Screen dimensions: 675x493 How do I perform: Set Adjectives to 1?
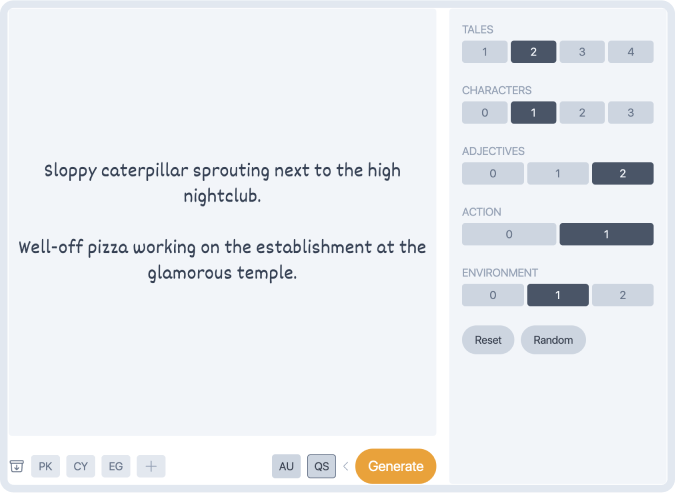point(558,174)
